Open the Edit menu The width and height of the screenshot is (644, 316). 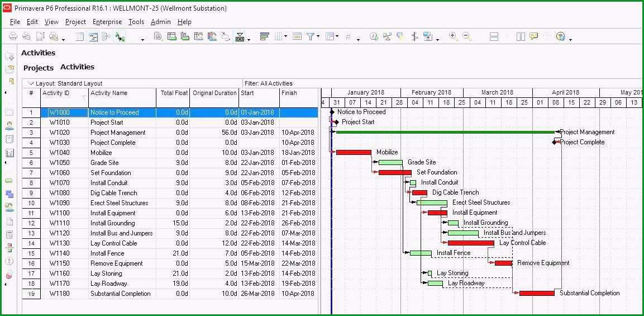click(32, 22)
